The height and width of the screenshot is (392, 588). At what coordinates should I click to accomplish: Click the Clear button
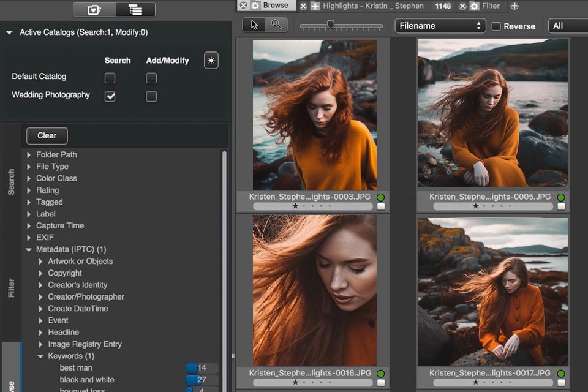(x=47, y=136)
